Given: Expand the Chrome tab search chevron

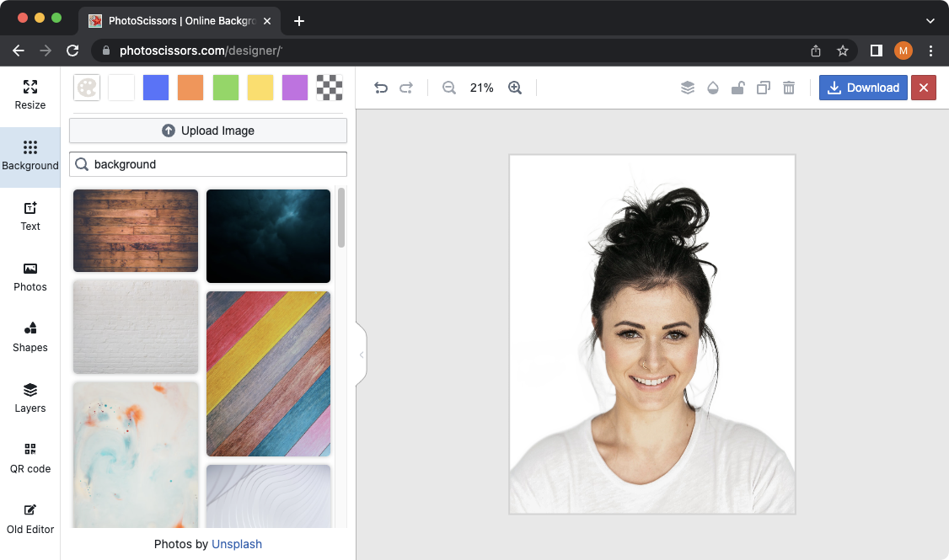Looking at the screenshot, I should point(930,21).
